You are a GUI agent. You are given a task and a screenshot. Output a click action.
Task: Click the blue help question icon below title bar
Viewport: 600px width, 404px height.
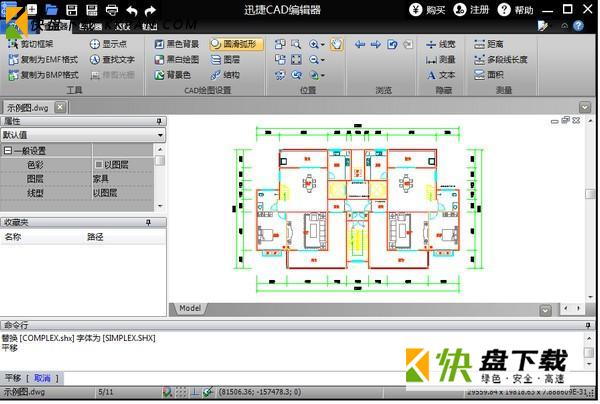point(579,26)
